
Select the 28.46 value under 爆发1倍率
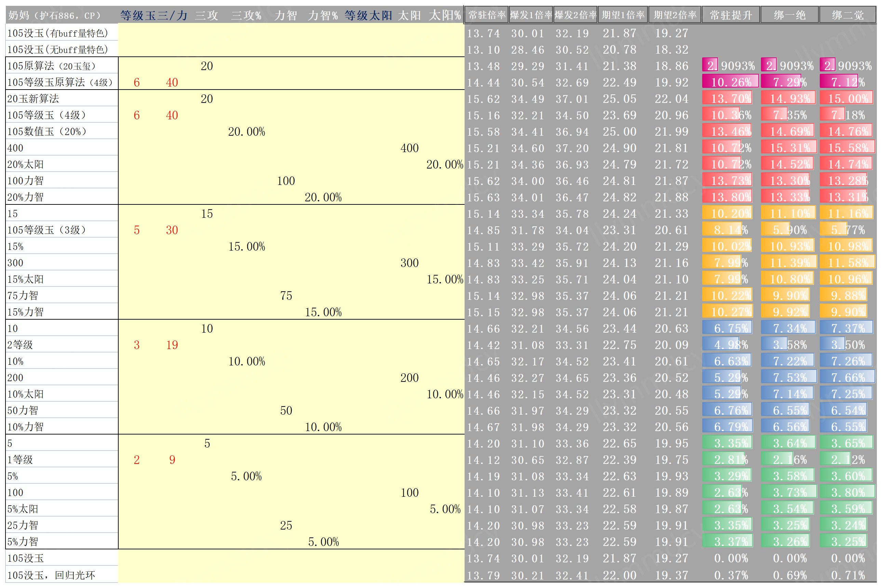pos(527,50)
